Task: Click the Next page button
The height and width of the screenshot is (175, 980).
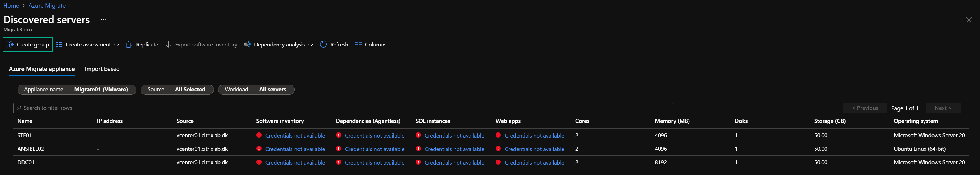Action: 943,108
